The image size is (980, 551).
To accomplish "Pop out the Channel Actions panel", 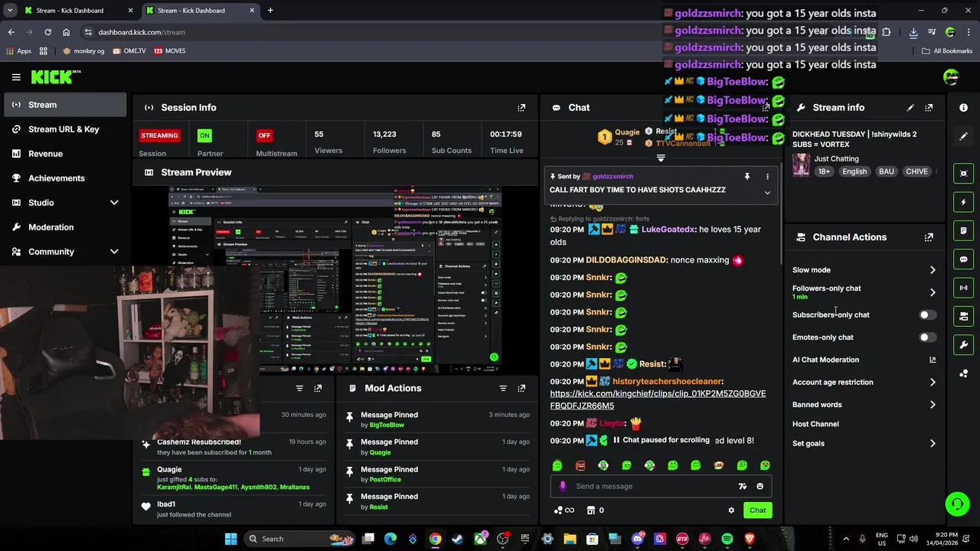I will pyautogui.click(x=929, y=237).
